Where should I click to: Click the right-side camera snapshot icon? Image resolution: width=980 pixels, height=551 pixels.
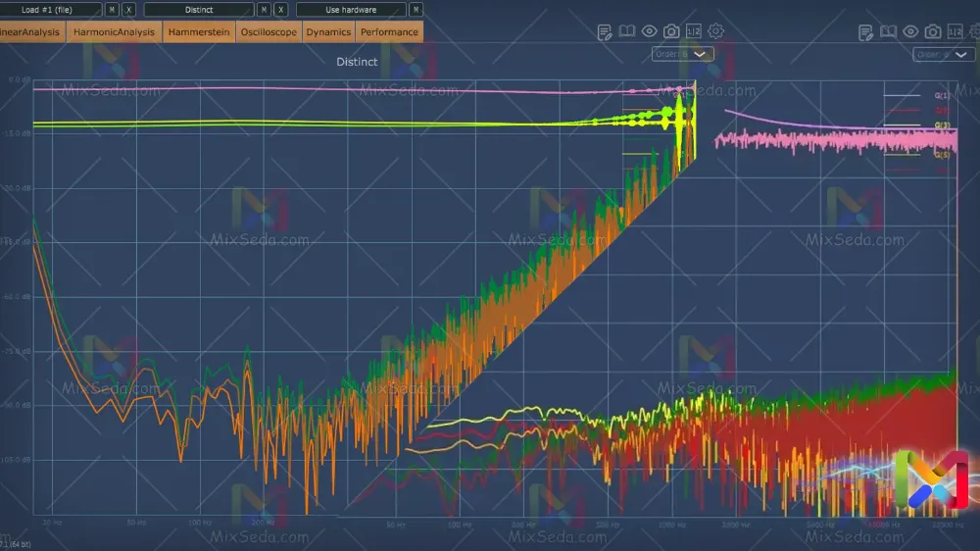932,32
